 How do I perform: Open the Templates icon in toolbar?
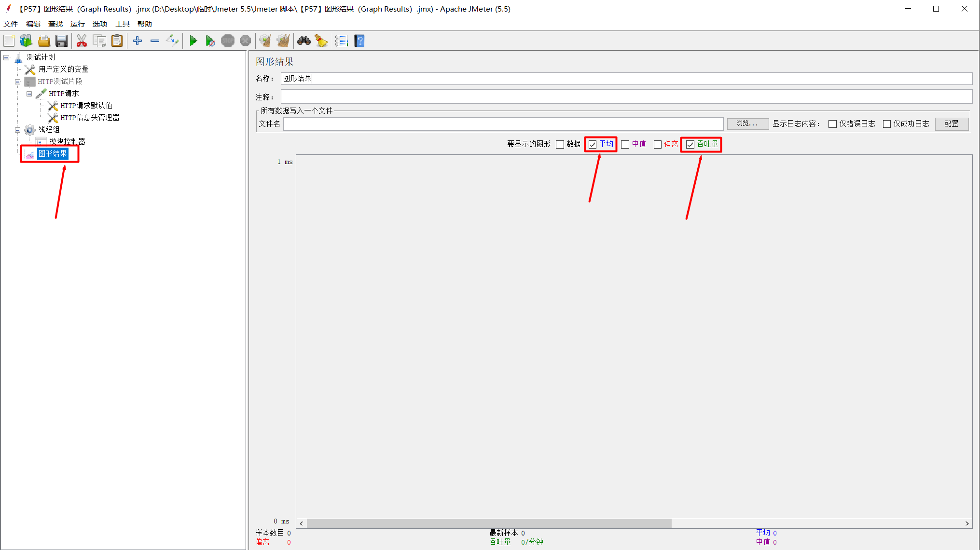coord(26,41)
